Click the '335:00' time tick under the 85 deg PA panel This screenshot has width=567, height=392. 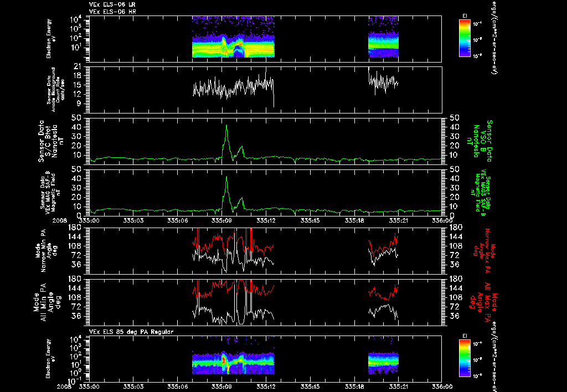pos(89,386)
